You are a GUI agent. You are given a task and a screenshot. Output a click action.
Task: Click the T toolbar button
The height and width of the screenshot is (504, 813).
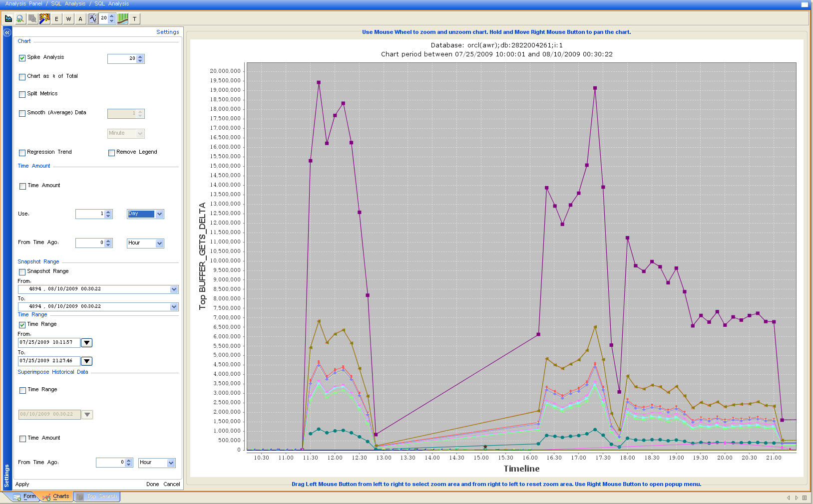coord(134,19)
